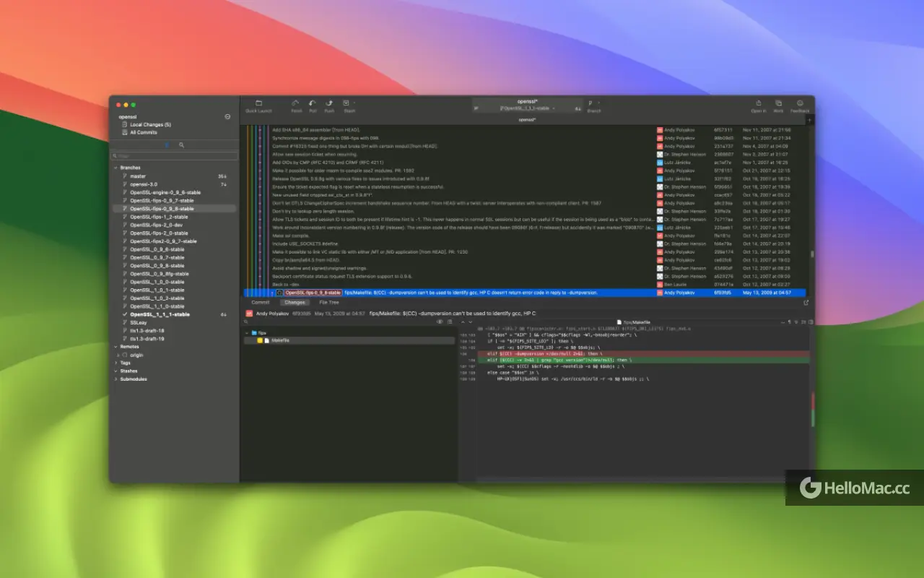This screenshot has height=578, width=924.
Task: Click the new tab plus button
Action: [x=810, y=119]
